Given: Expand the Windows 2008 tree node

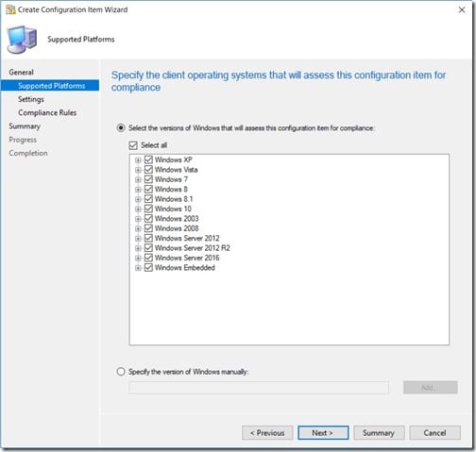Looking at the screenshot, I should (x=138, y=228).
